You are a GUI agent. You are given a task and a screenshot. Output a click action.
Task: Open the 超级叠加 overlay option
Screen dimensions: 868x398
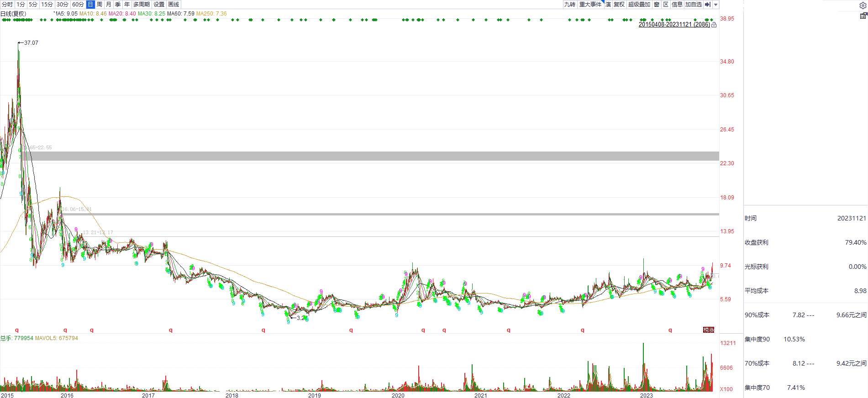click(639, 5)
